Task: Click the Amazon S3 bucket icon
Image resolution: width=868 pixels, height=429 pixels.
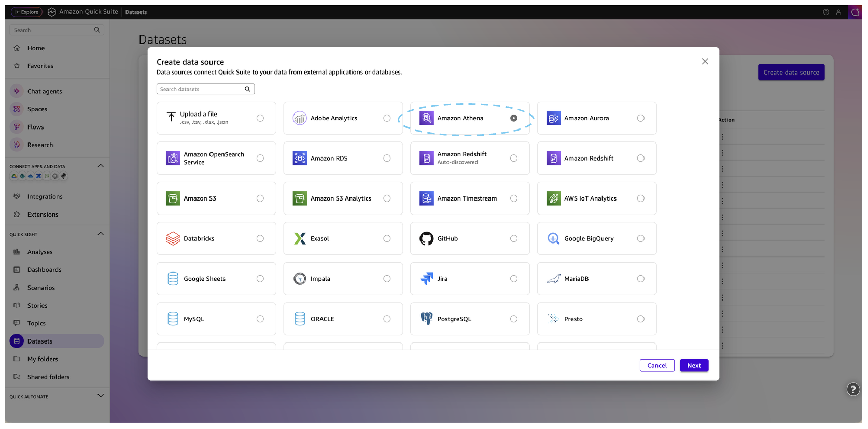Action: [173, 198]
